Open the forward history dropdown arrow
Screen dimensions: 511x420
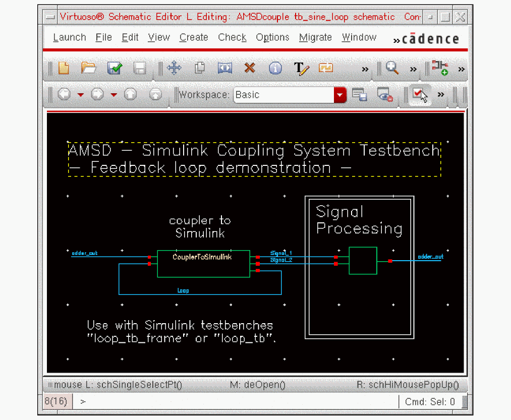[x=113, y=95]
